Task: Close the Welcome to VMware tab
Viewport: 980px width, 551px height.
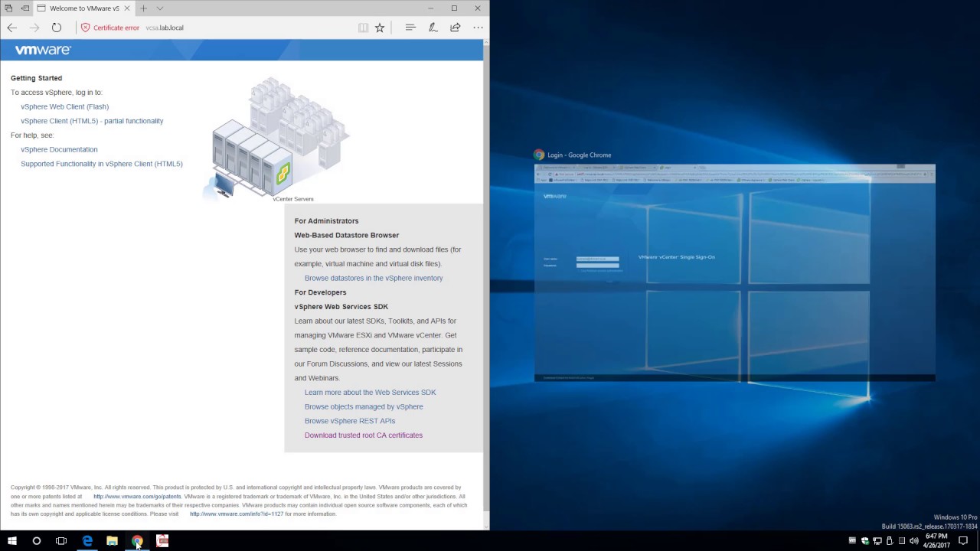Action: (126, 8)
